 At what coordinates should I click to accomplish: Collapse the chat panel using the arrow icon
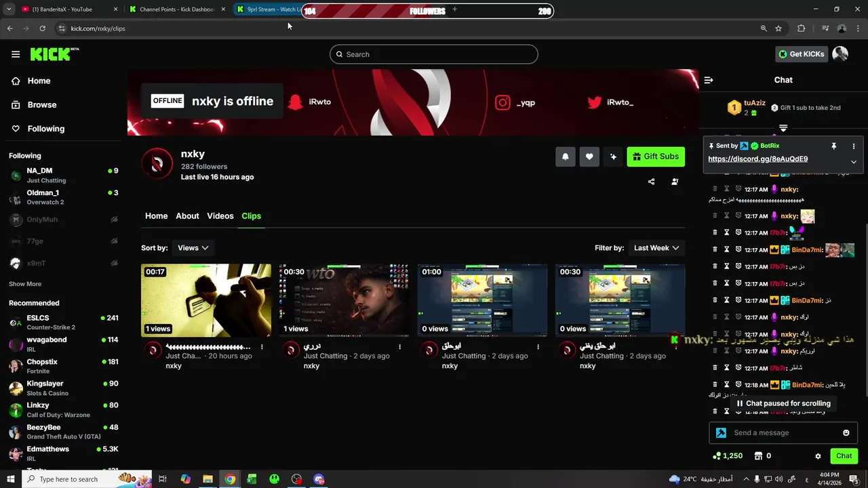pos(709,80)
